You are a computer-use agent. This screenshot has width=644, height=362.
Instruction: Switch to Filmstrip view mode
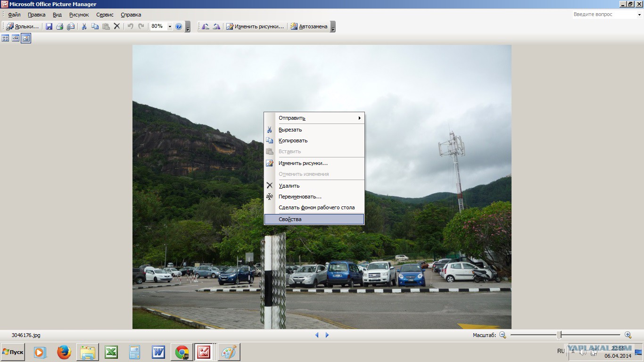[x=16, y=38]
